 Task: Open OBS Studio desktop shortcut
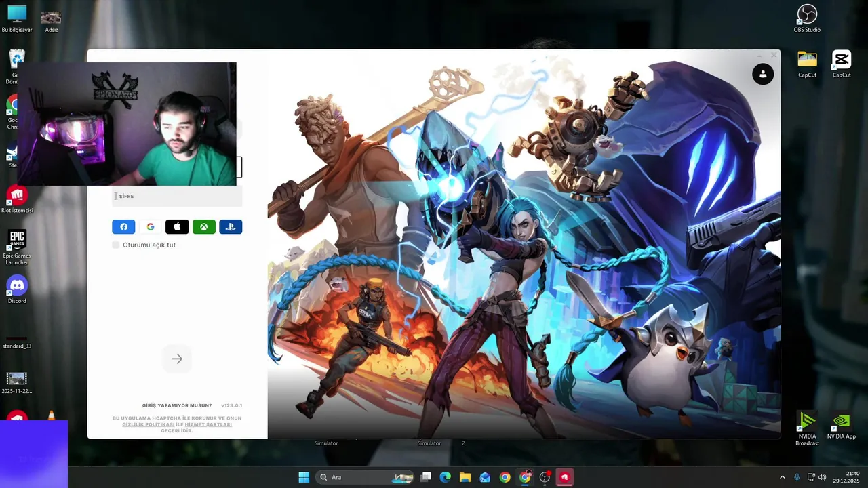click(x=807, y=19)
